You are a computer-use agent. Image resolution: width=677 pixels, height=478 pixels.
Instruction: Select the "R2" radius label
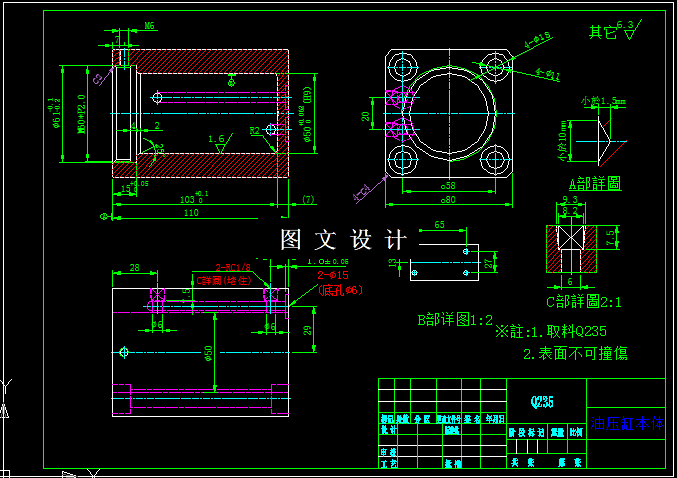click(x=255, y=130)
